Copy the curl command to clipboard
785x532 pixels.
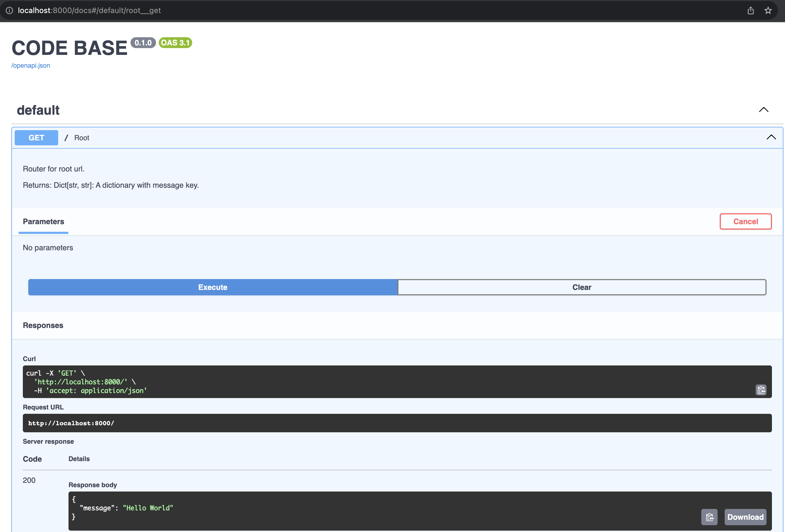(761, 390)
